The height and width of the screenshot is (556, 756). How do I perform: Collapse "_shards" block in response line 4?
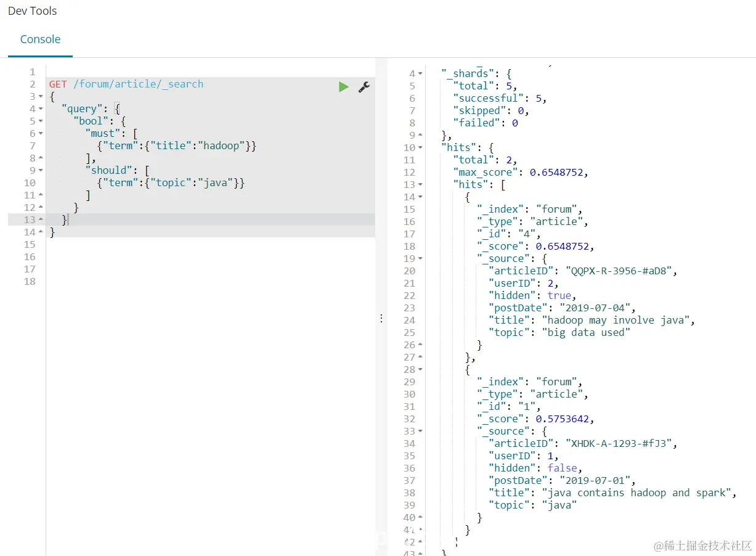(x=420, y=74)
